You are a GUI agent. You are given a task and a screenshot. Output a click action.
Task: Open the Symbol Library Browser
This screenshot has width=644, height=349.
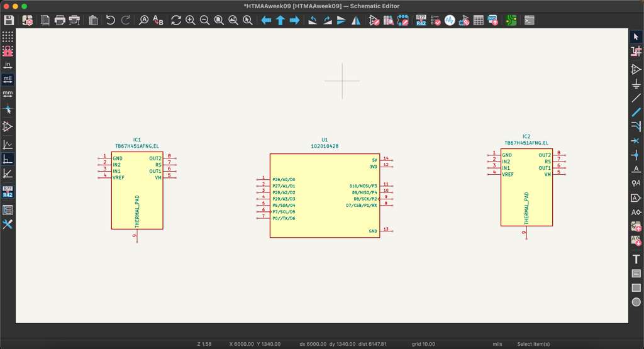[389, 20]
